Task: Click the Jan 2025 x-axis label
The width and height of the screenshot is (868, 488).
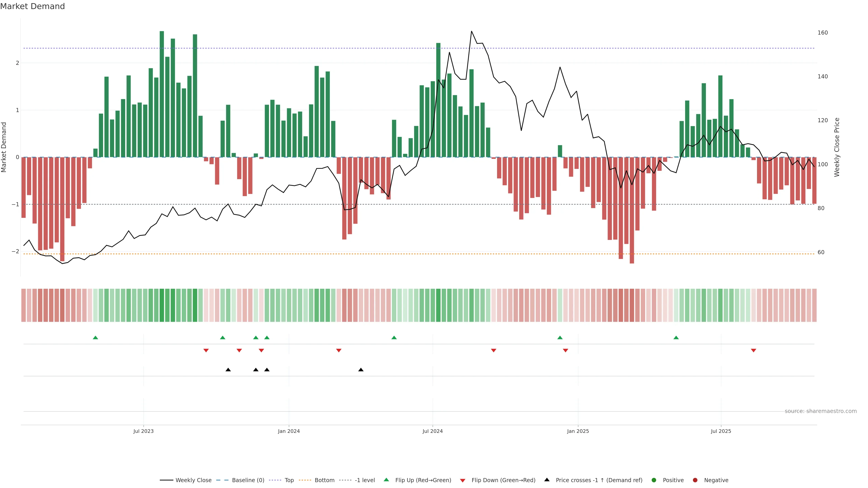Action: 578,431
